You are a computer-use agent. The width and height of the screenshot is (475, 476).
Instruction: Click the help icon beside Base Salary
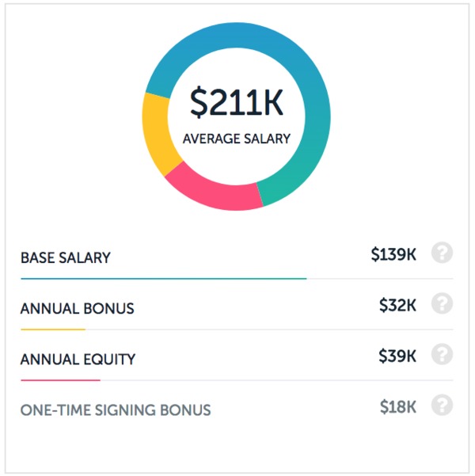[442, 253]
